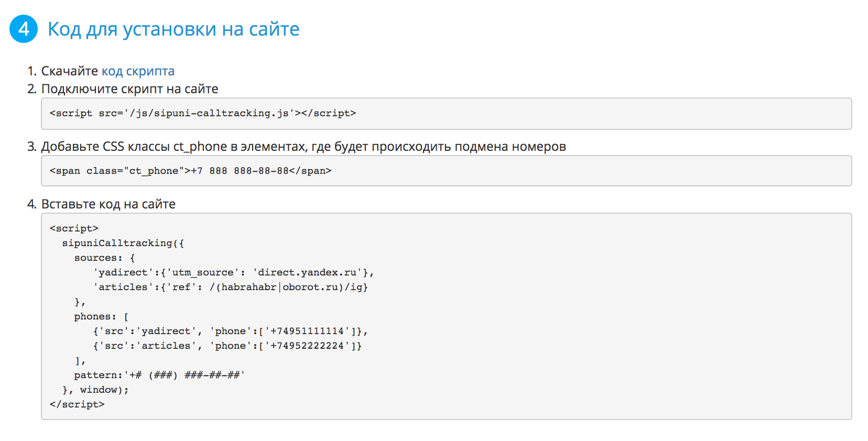Click the 'articles' ref regex code line
Image resolution: width=868 pixels, height=441 pixels.
231,287
